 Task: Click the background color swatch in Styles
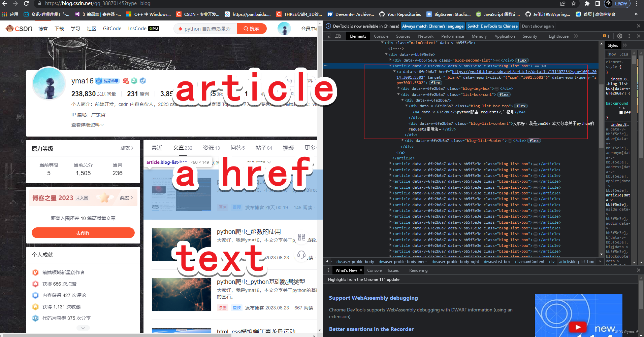621,113
